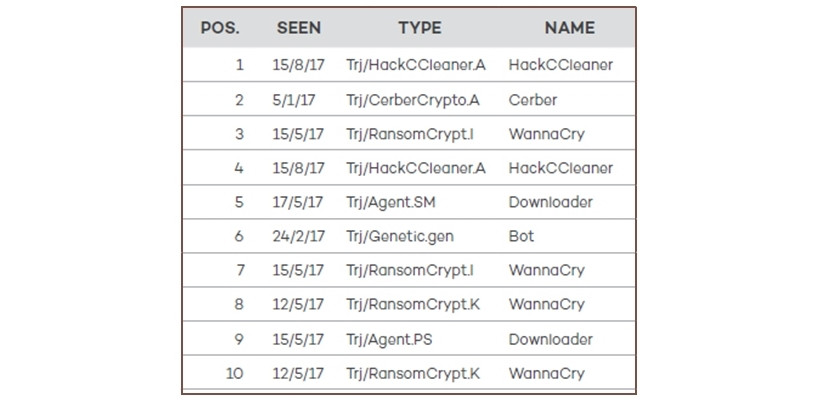
Task: Click the POS. column header
Action: pyautogui.click(x=219, y=28)
